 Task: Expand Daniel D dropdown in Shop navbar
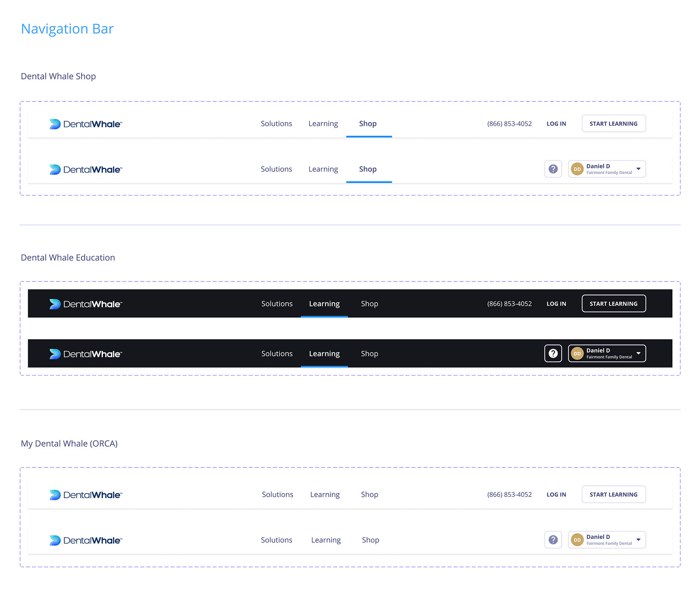pyautogui.click(x=638, y=169)
